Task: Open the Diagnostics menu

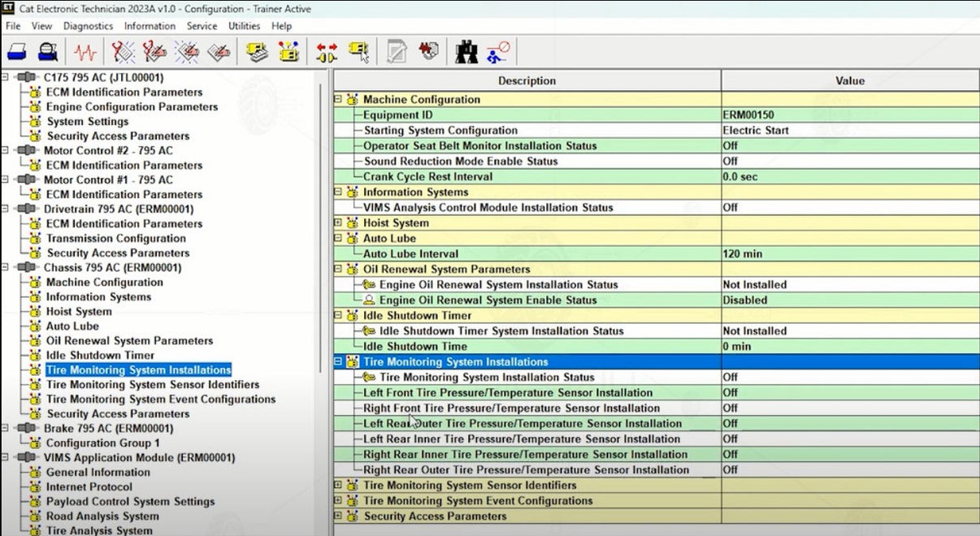Action: coord(88,26)
